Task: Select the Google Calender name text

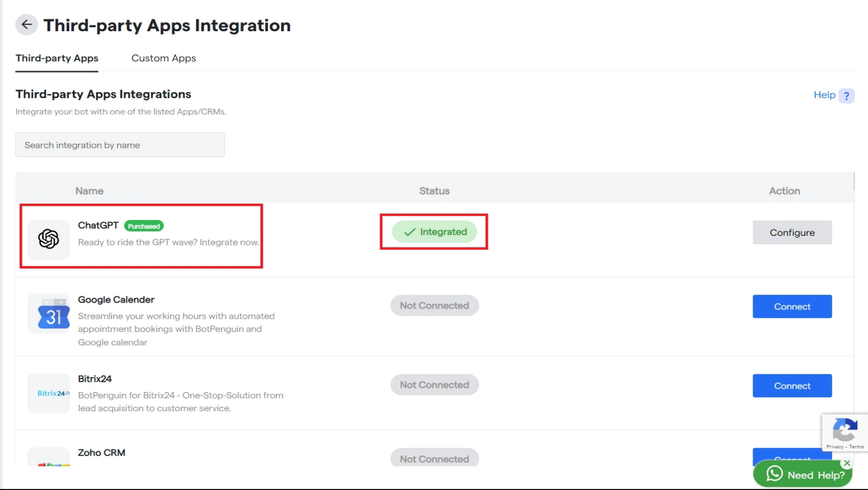Action: (116, 300)
